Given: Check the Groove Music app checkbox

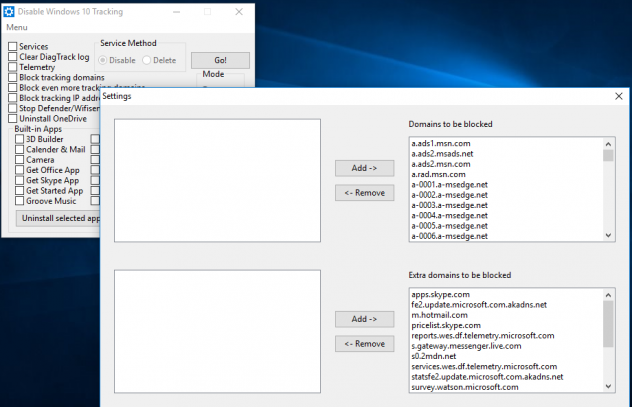Looking at the screenshot, I should [x=20, y=201].
